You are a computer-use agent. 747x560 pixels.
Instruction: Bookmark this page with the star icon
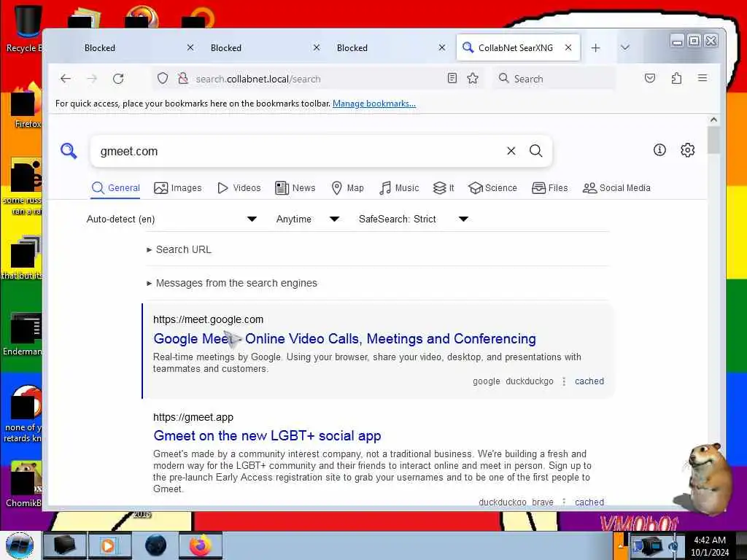click(473, 78)
